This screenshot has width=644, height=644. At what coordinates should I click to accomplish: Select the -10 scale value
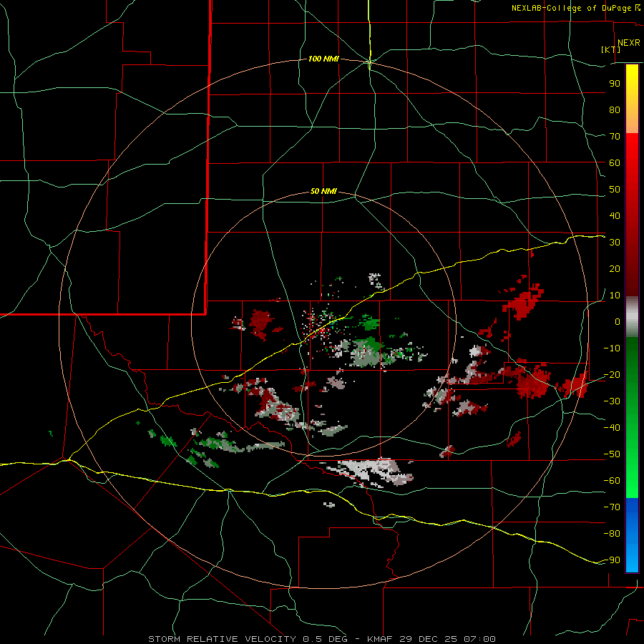[x=612, y=348]
